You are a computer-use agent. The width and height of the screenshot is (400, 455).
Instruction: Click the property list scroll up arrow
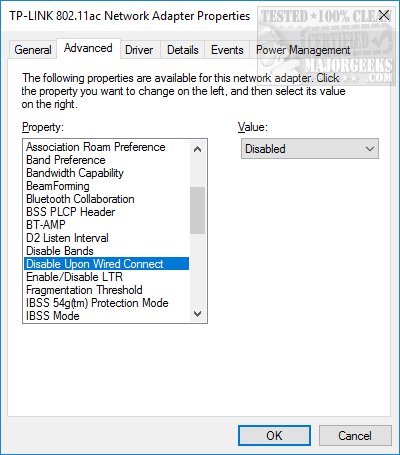[197, 149]
